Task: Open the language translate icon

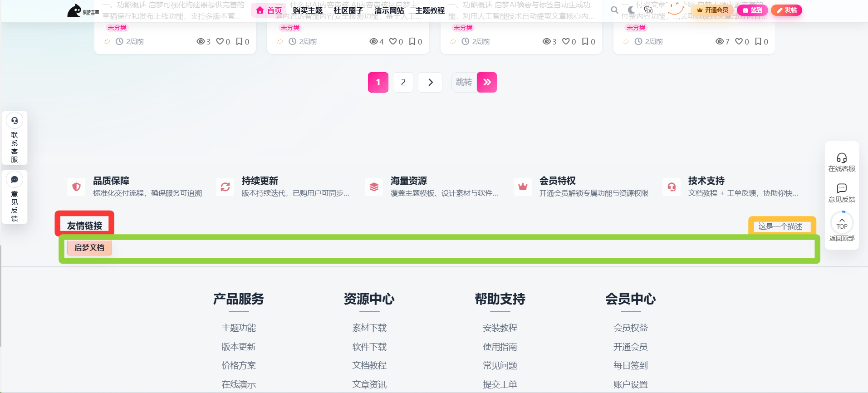Action: click(x=648, y=10)
